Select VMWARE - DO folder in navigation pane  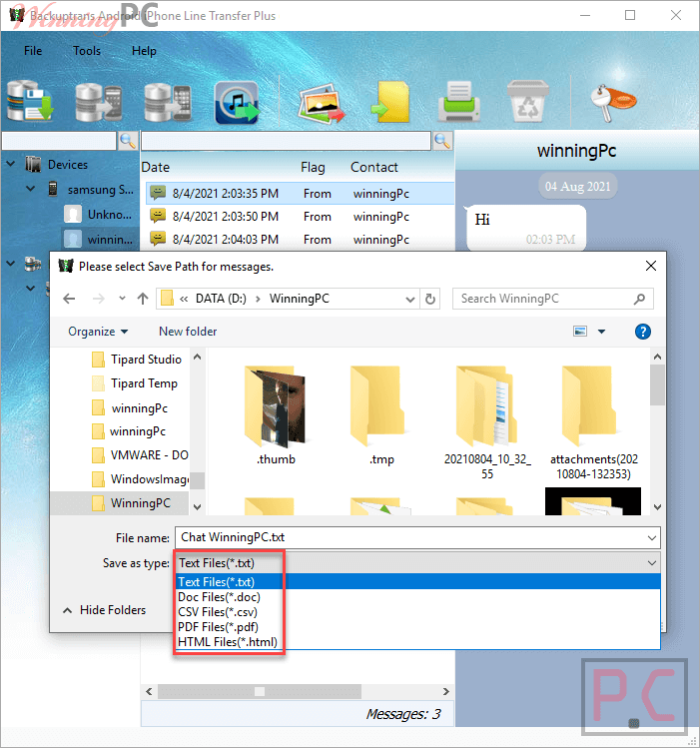[x=140, y=454]
